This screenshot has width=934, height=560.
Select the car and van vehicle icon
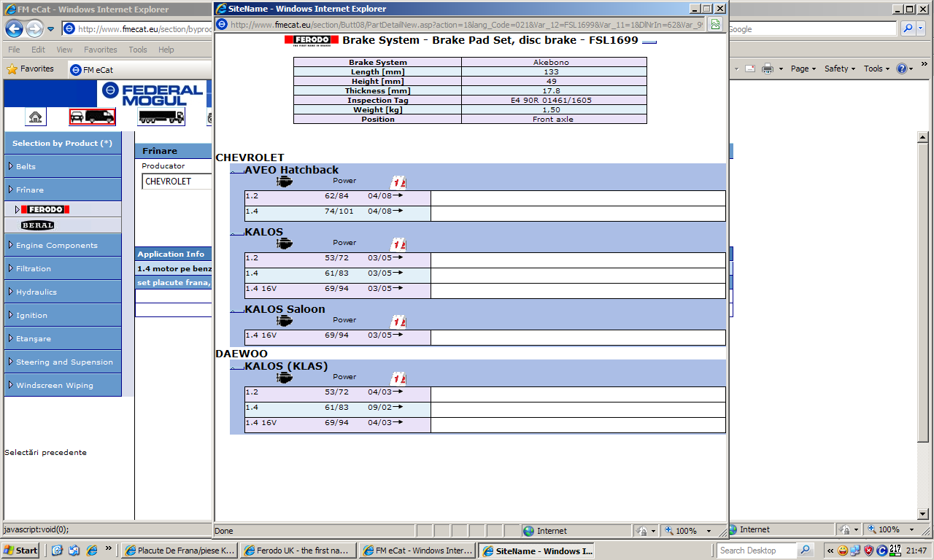(92, 117)
